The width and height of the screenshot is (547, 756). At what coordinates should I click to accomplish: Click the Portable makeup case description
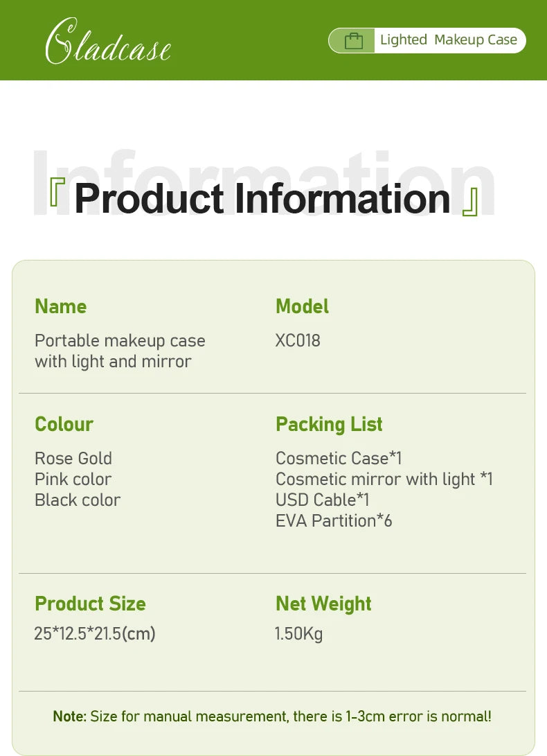pyautogui.click(x=120, y=351)
